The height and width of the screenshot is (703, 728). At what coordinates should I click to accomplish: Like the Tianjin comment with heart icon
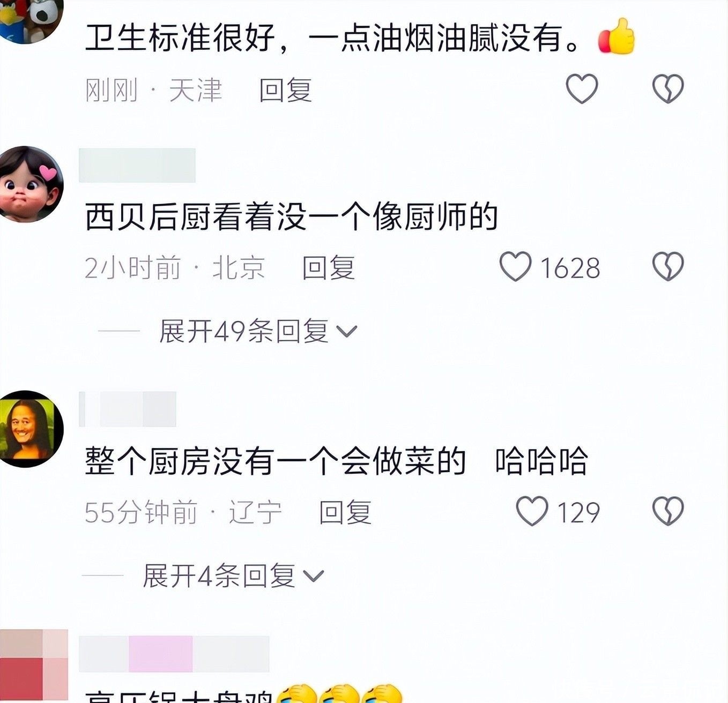click(x=582, y=89)
